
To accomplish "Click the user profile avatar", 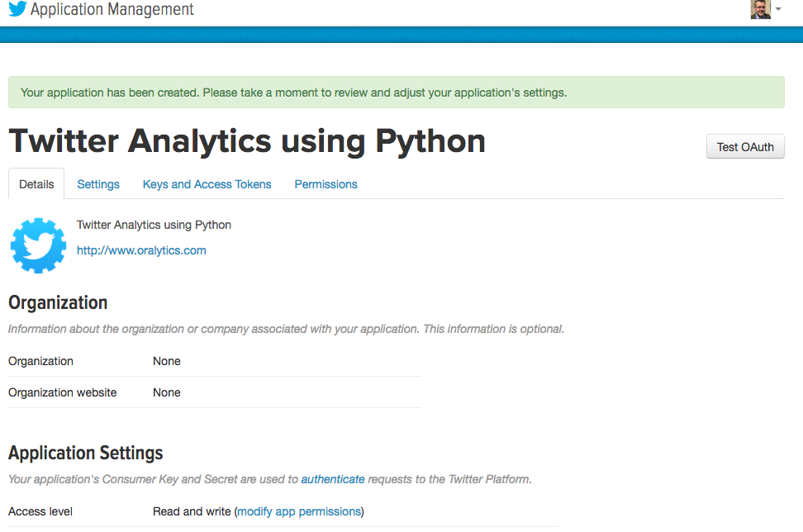I will coord(760,9).
